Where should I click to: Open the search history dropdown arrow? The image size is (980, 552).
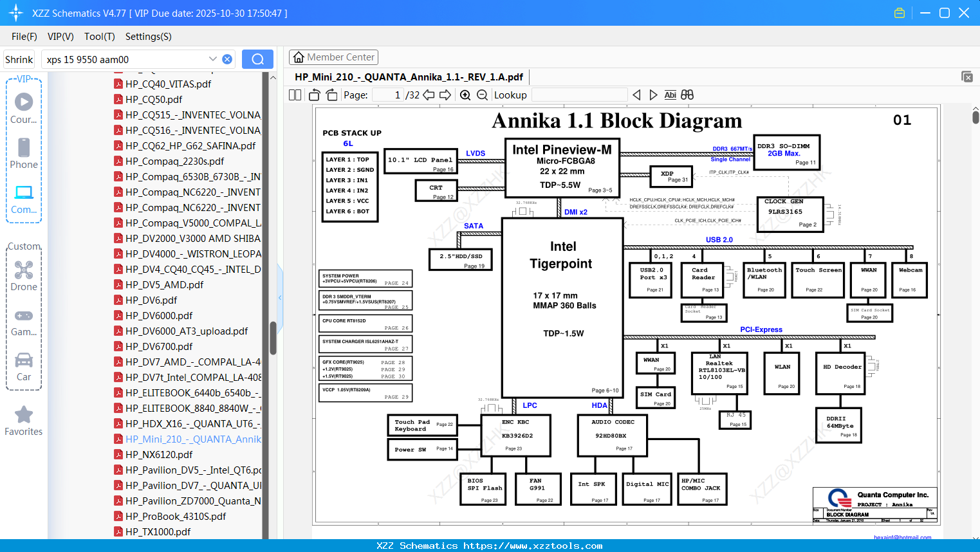(x=213, y=59)
